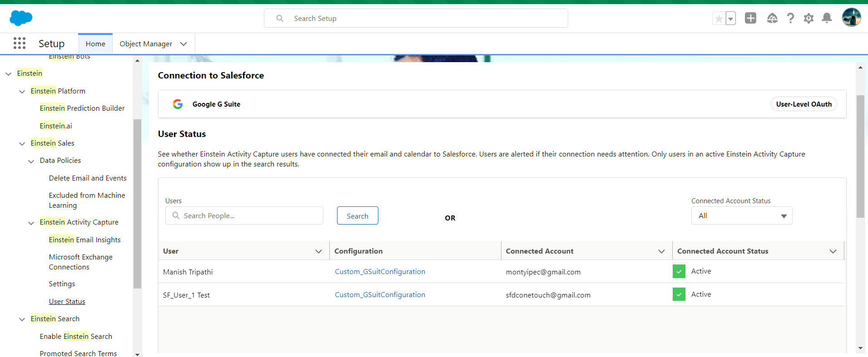Collapse the Einstein Activity Capture tree node
This screenshot has width=868, height=357.
(x=31, y=223)
